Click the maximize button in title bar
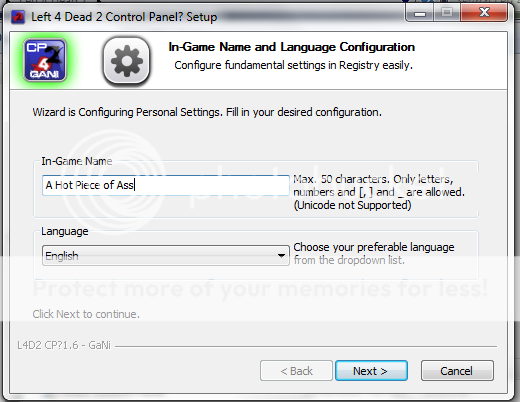This screenshot has width=520, height=402. coord(447,13)
